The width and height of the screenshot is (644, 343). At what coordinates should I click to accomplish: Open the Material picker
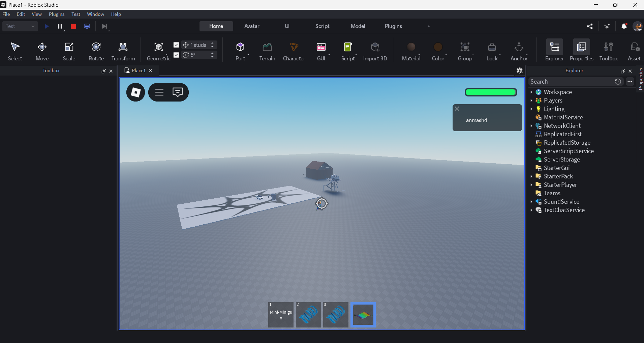pos(411,51)
